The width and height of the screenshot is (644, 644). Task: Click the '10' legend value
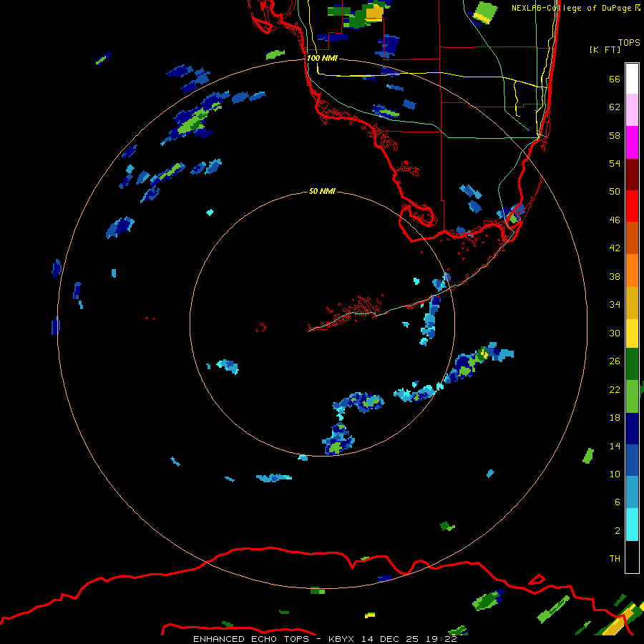(615, 474)
